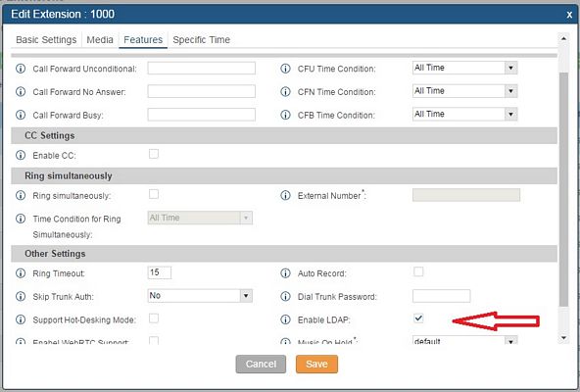Switch to the Basic Settings tab
This screenshot has width=580, height=392.
tap(46, 39)
